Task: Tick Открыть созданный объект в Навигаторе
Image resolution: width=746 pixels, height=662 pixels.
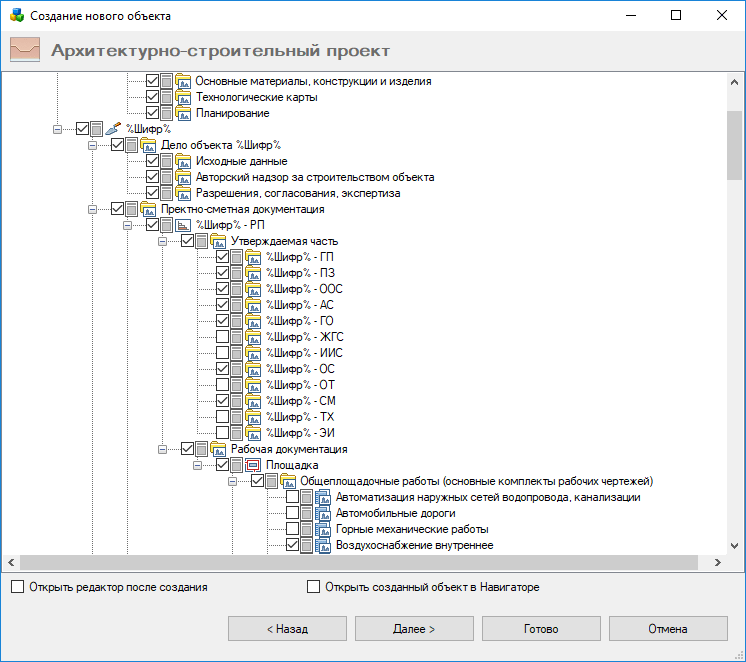Action: [314, 587]
